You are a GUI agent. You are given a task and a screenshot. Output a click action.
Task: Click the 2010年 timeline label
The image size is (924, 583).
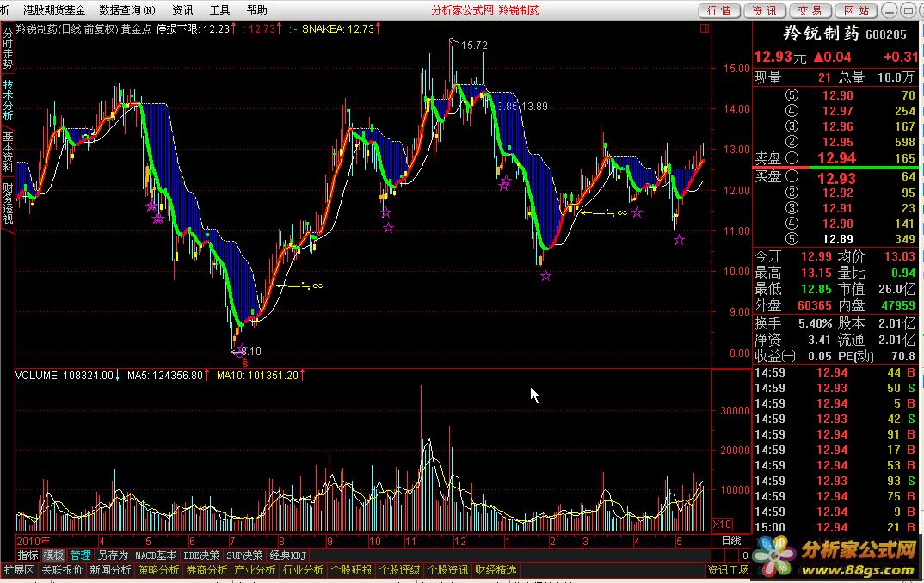[x=33, y=541]
